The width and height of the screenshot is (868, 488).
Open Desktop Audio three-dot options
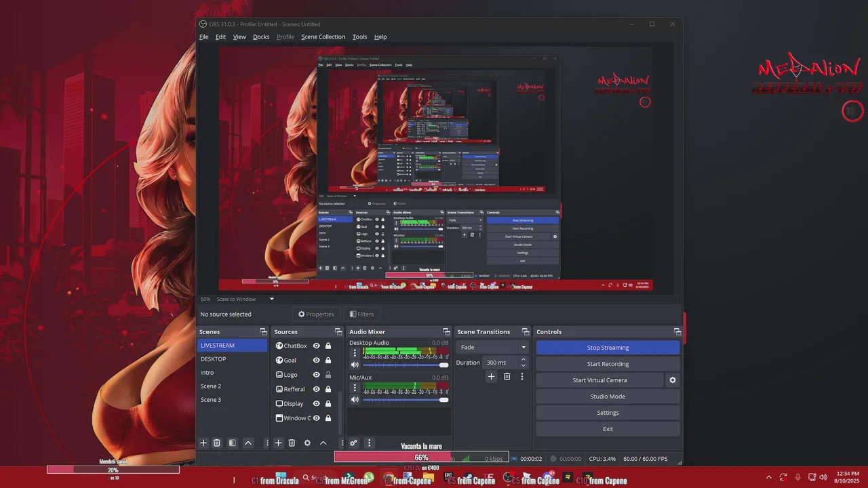pyautogui.click(x=354, y=352)
